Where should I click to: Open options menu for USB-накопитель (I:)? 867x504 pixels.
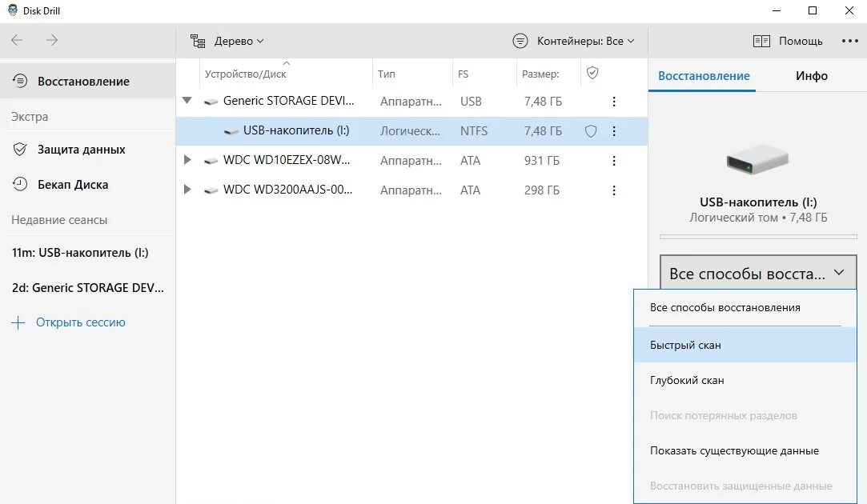614,131
